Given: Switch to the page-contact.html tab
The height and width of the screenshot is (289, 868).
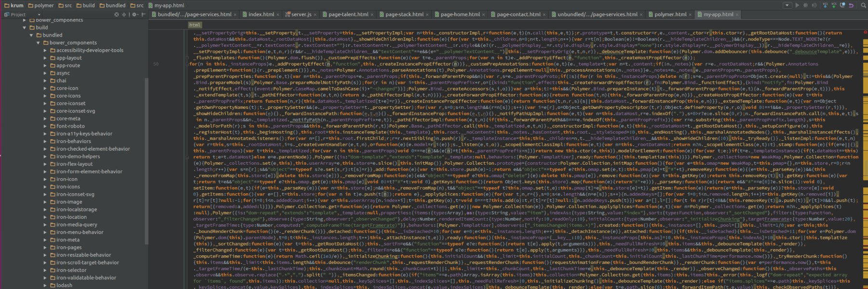Looking at the screenshot, I should click(x=518, y=14).
